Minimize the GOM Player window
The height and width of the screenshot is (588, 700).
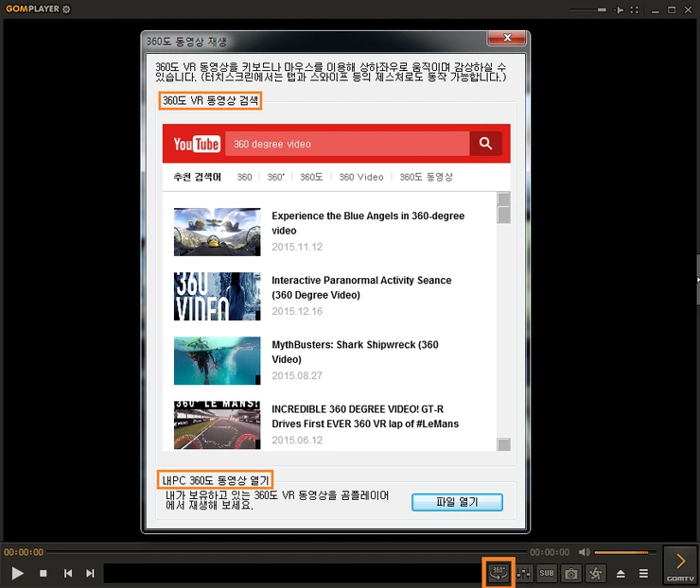pyautogui.click(x=655, y=10)
